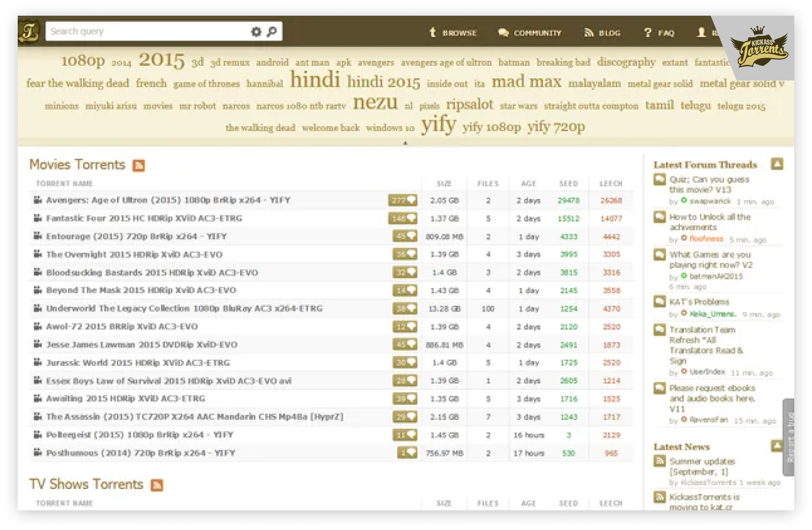Go to the Community section
Image resolution: width=812 pixels, height=530 pixels.
coord(530,33)
